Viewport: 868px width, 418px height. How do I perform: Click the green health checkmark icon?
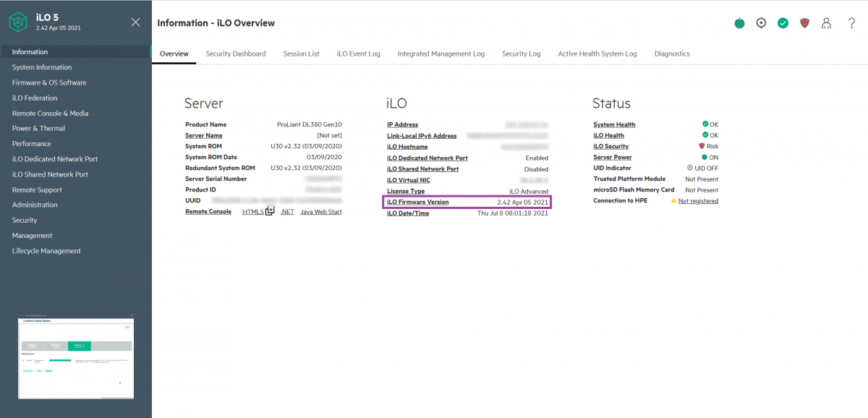pyautogui.click(x=783, y=23)
